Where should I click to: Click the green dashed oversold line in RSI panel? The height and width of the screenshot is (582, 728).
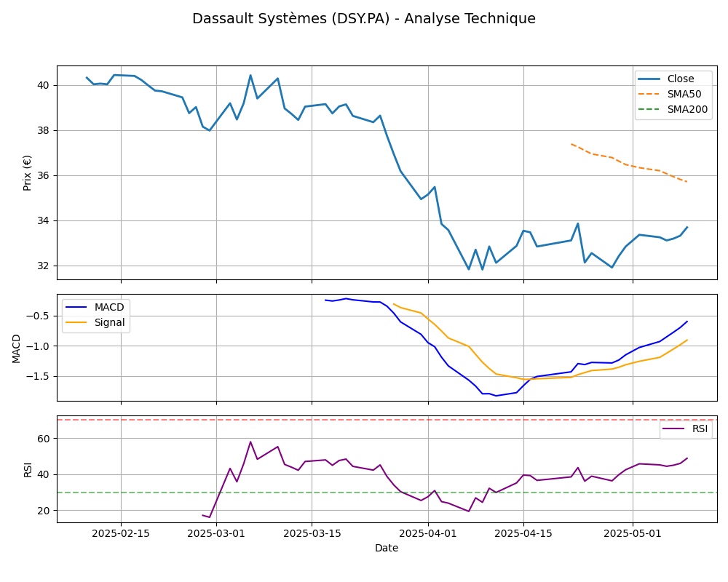[387, 493]
